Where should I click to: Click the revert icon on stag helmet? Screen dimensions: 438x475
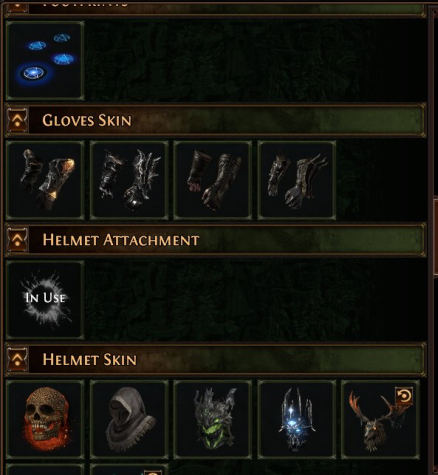(404, 396)
